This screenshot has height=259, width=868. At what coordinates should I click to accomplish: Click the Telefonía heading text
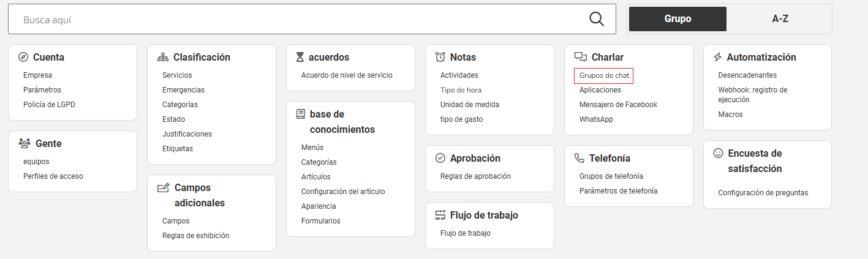point(609,158)
